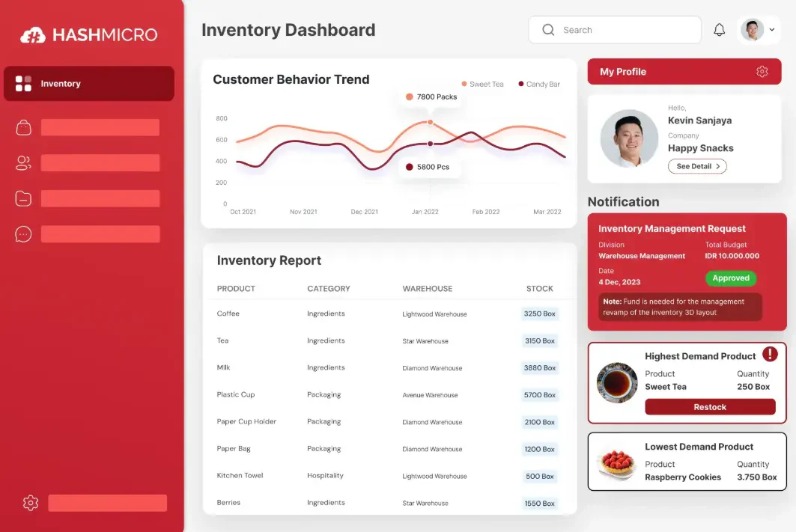Click the 1200 Box stock value
This screenshot has height=532, width=796.
point(540,449)
